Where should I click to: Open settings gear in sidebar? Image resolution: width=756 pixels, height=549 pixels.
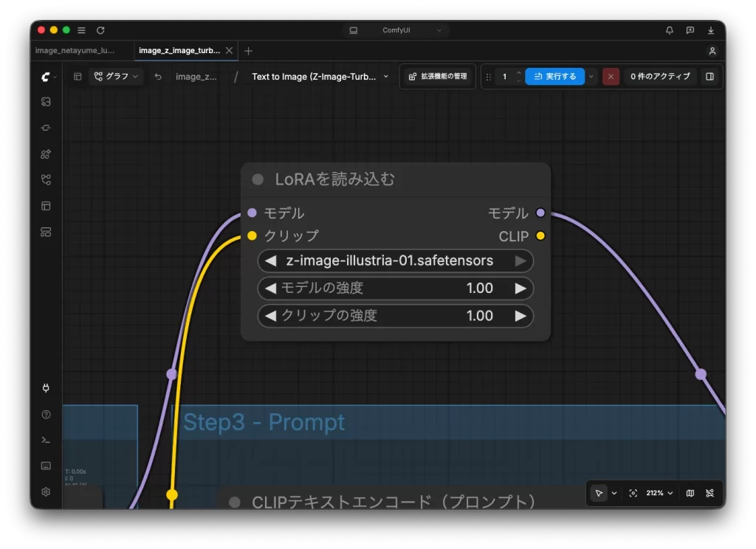point(46,491)
